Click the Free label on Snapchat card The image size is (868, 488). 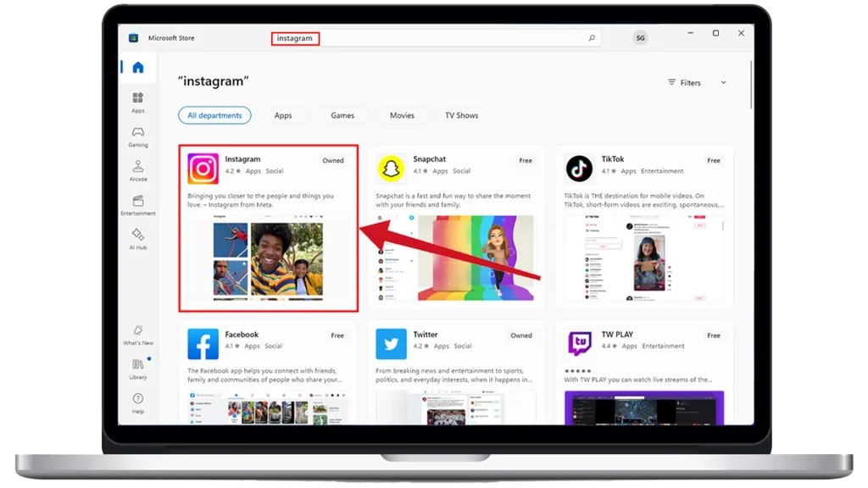[x=526, y=160]
